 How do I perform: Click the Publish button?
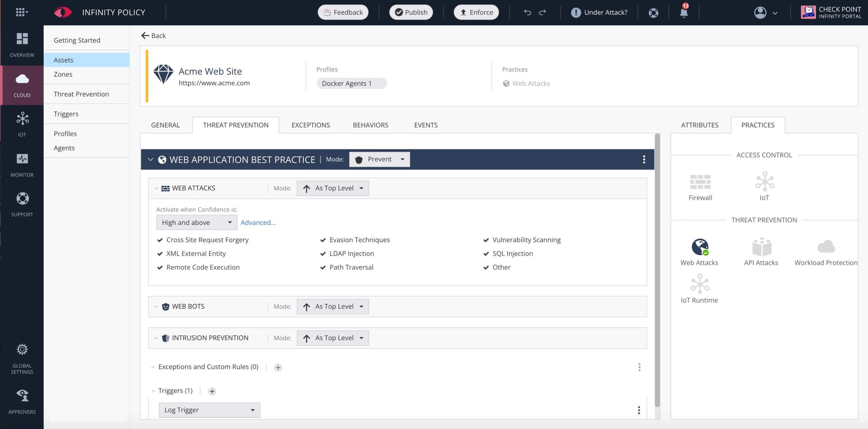pyautogui.click(x=411, y=13)
